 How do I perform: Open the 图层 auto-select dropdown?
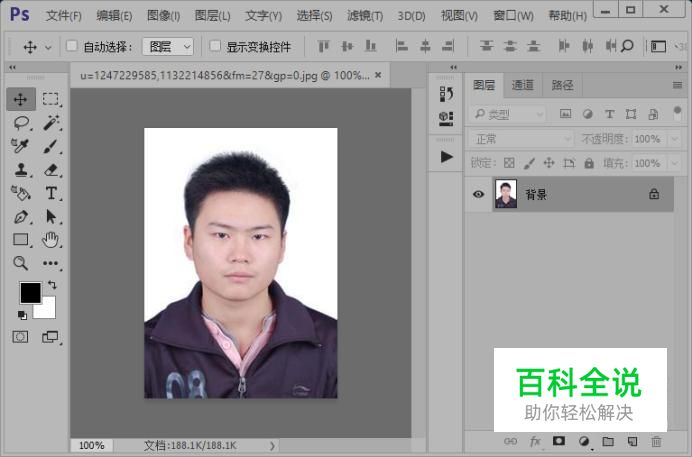[168, 46]
